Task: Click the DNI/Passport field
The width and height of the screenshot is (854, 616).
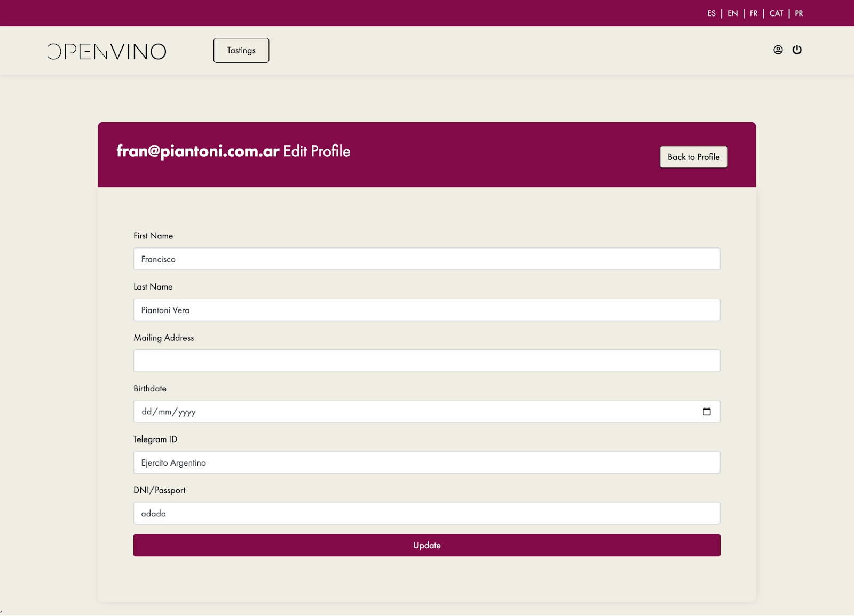Action: pos(427,513)
